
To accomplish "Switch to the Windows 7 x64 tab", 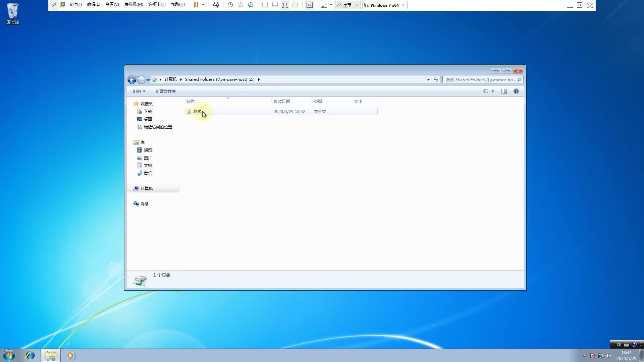I will (382, 5).
